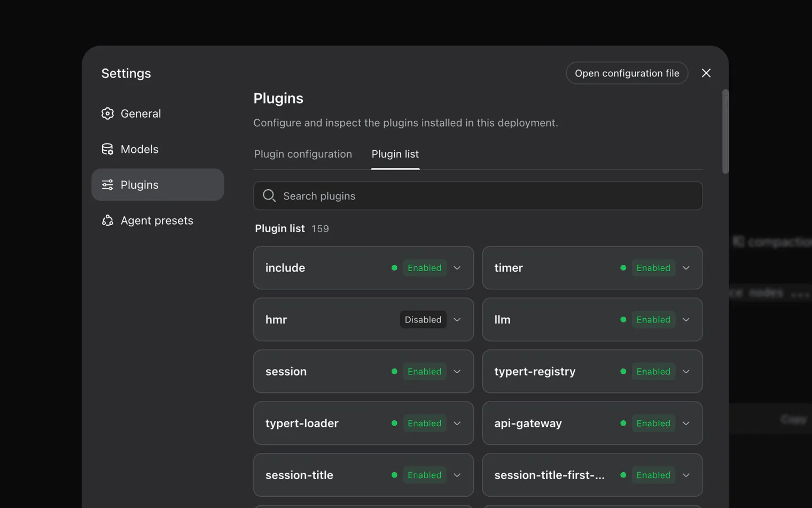Select the Plugin list tab

click(x=395, y=154)
